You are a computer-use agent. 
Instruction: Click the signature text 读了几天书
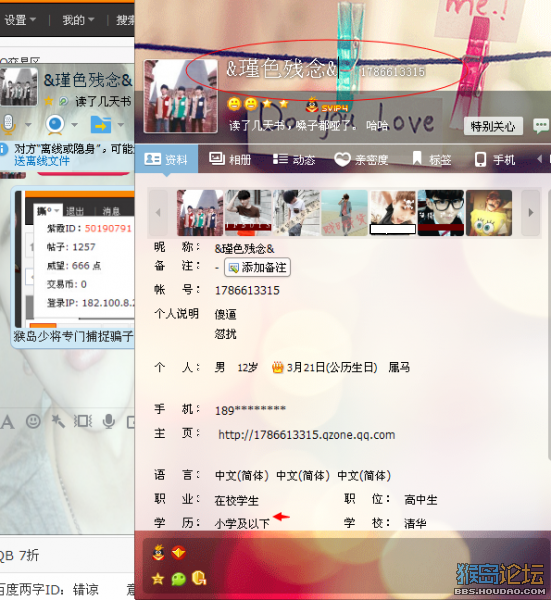(x=103, y=101)
